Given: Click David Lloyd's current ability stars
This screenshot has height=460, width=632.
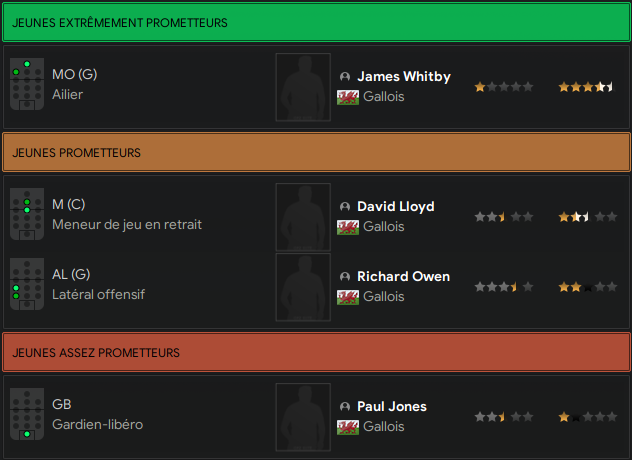Looking at the screenshot, I should (503, 217).
